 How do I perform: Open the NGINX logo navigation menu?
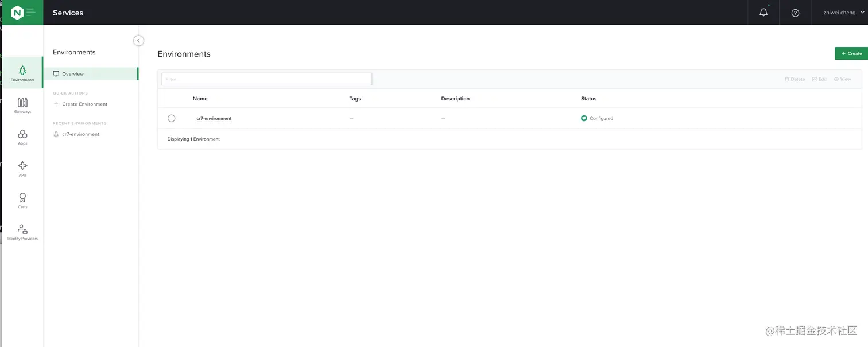22,12
